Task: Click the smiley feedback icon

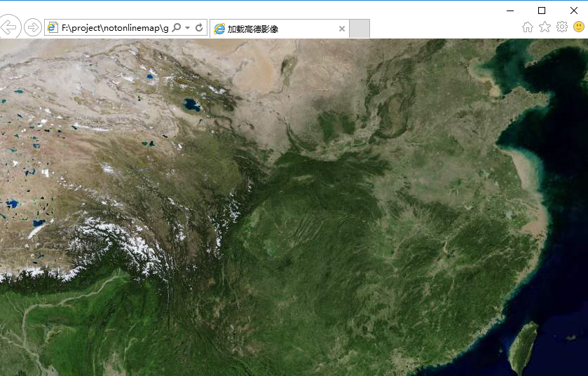Action: 579,27
